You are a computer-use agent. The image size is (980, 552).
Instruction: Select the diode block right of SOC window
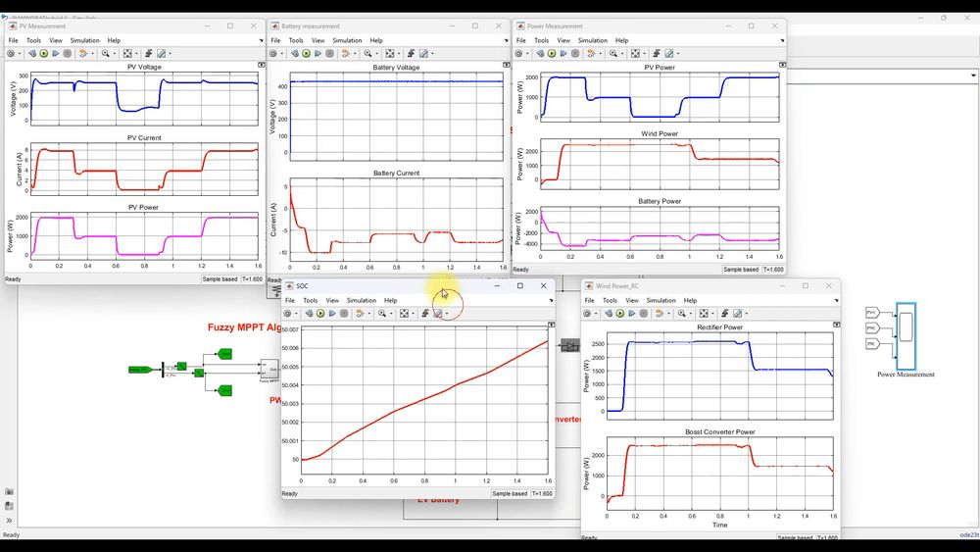(x=570, y=345)
